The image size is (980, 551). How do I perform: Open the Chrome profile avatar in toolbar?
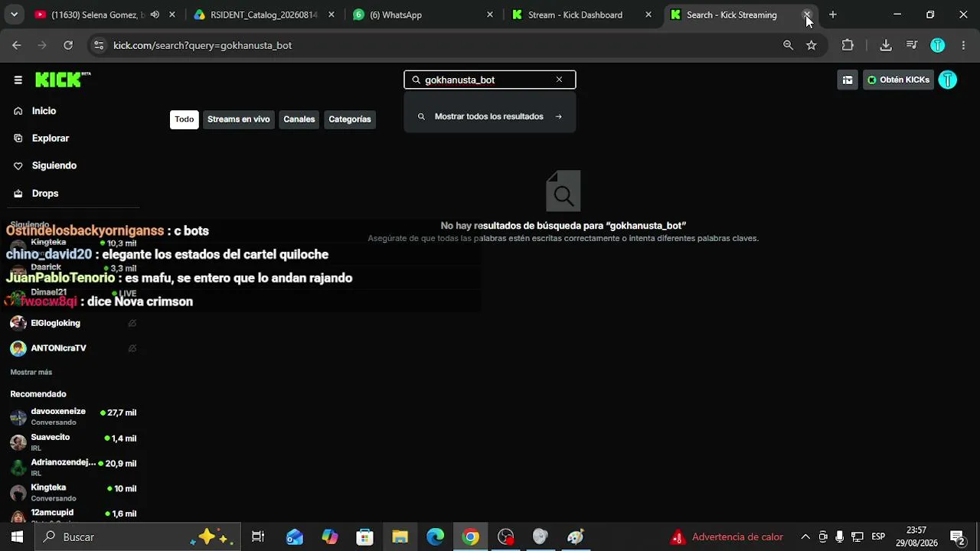point(938,45)
